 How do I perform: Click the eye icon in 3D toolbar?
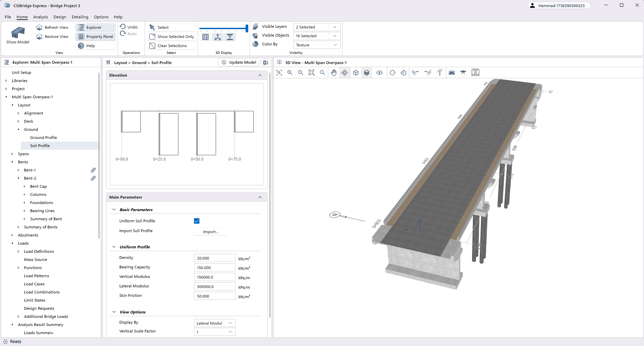tap(379, 73)
